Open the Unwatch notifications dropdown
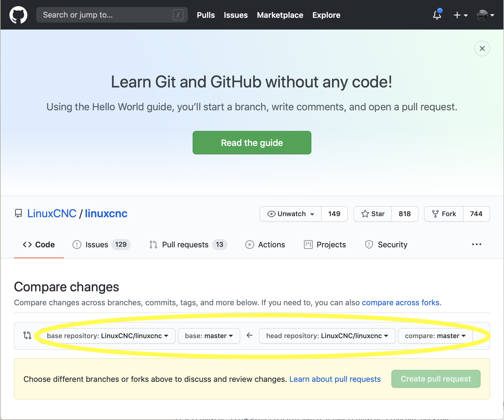 coord(290,214)
